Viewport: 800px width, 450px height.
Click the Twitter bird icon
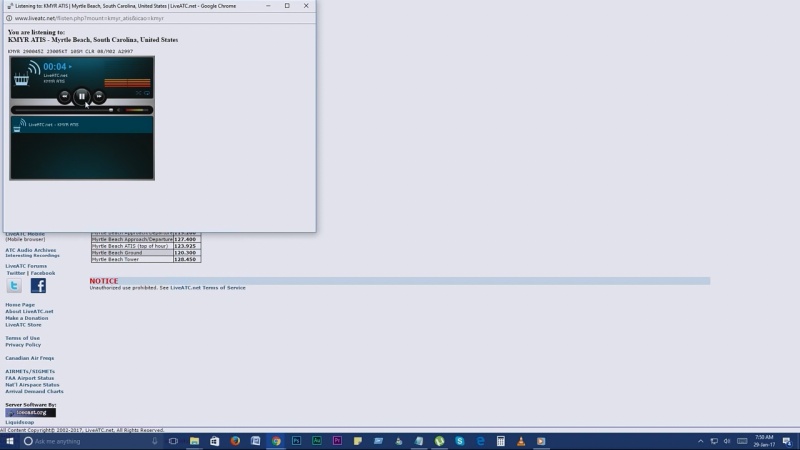tap(14, 286)
